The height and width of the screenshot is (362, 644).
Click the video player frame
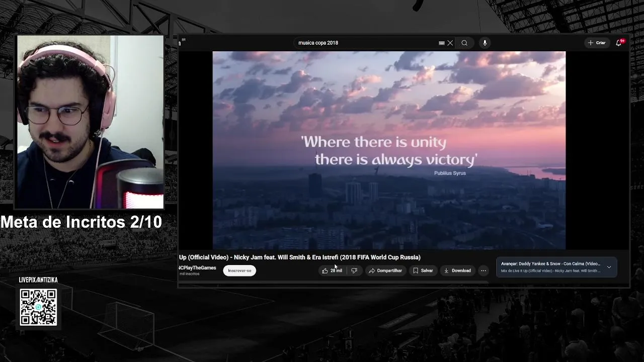[389, 150]
